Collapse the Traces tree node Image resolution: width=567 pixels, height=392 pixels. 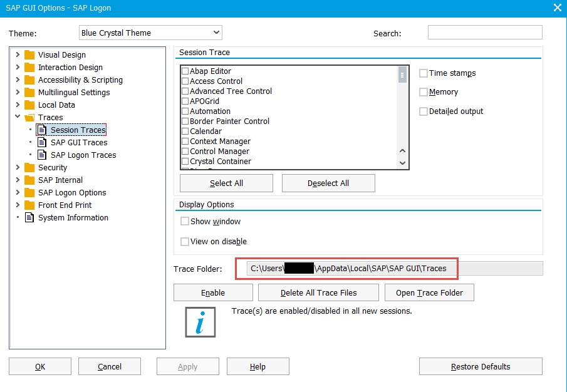tap(18, 117)
